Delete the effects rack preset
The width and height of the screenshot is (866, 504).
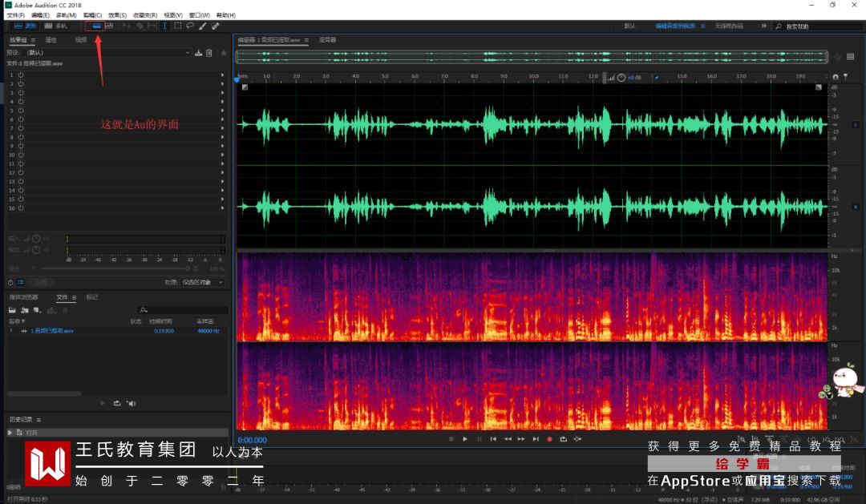[x=209, y=53]
